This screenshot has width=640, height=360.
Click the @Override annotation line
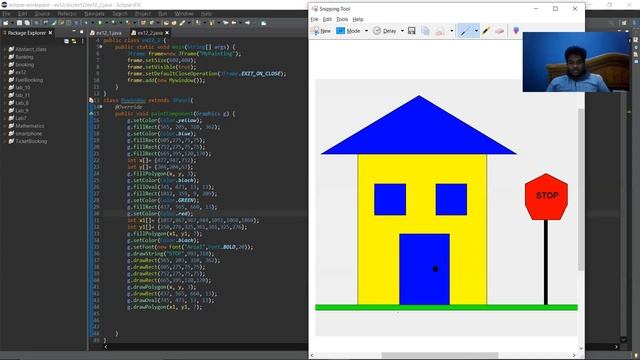click(x=129, y=107)
